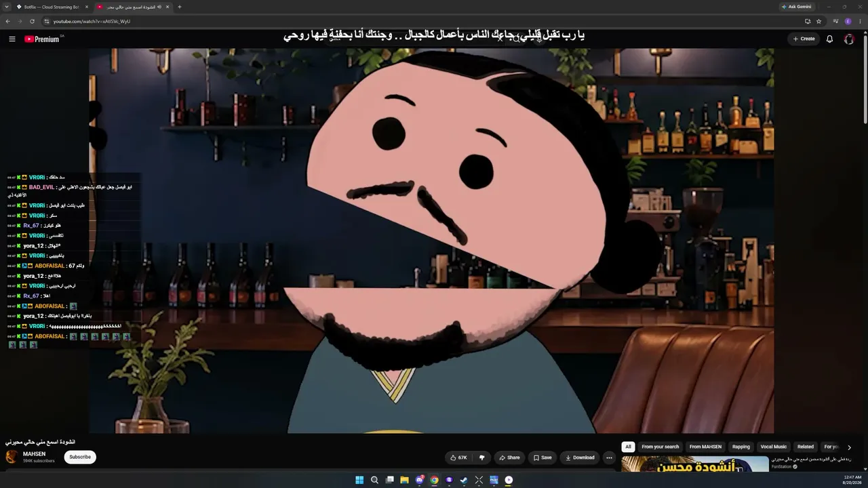
Task: Open the taskbar clock showing 12:47 AM
Action: click(x=852, y=480)
